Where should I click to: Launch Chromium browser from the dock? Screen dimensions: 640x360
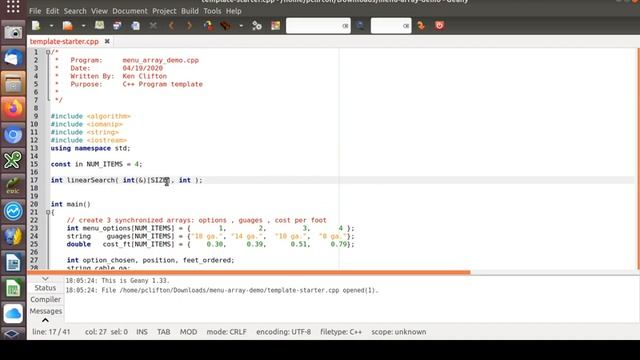[13, 135]
